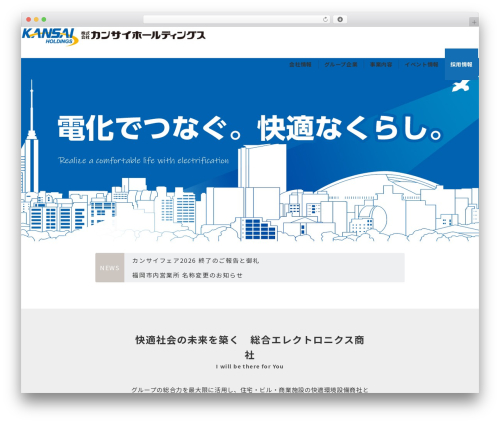Screen dimensions: 500x423
Task: Open news 福岡市内営業所 名称変更のお知らせ
Action: 187,275
